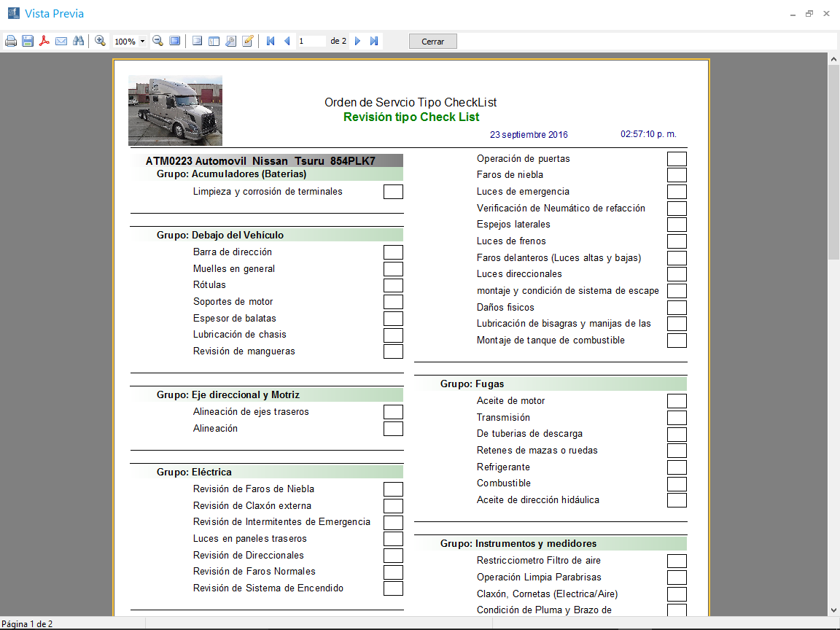This screenshot has width=840, height=630.
Task: Click the Save diskette icon
Action: click(28, 41)
